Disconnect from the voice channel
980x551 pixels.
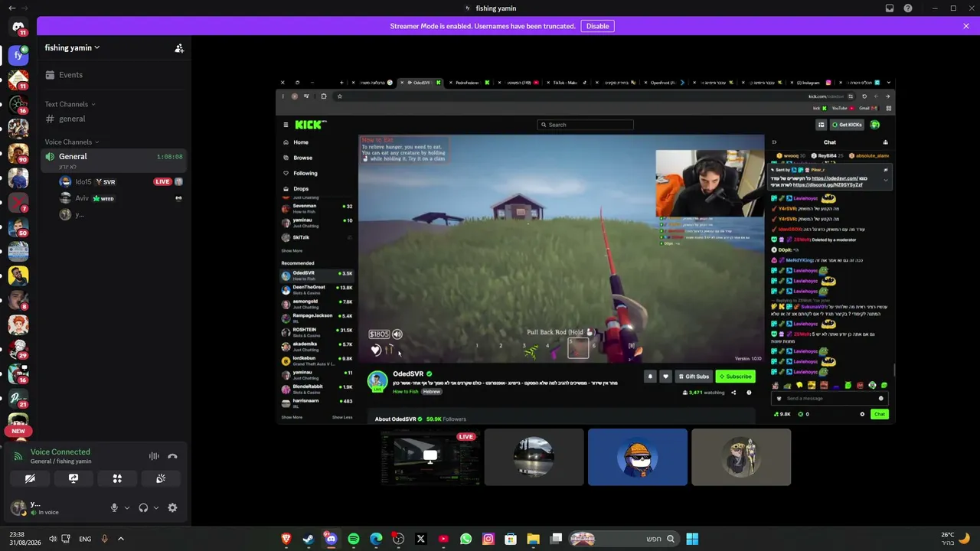click(x=172, y=456)
